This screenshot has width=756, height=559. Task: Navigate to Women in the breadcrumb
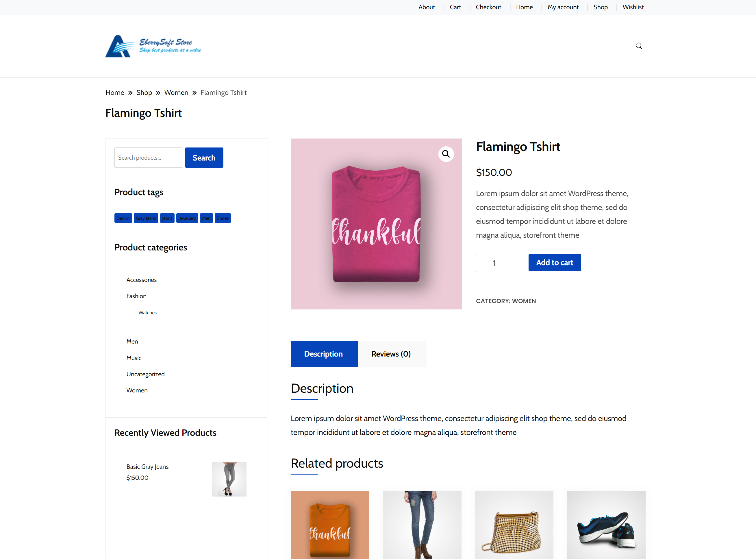(x=176, y=92)
